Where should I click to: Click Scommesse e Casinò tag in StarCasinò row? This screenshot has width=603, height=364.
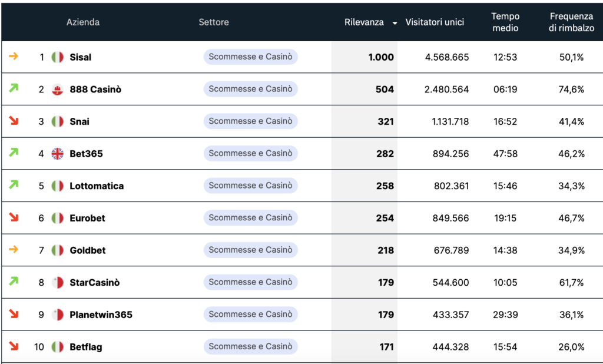250,282
